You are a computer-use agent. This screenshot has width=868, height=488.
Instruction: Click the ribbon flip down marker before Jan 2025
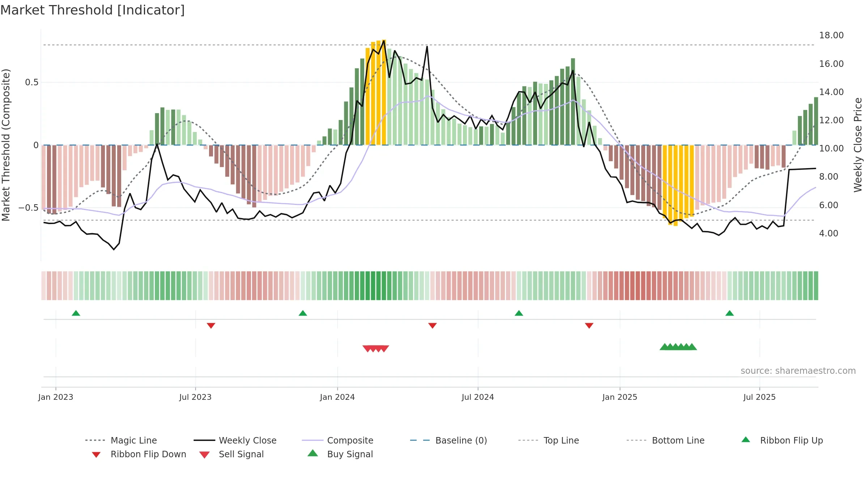(589, 326)
